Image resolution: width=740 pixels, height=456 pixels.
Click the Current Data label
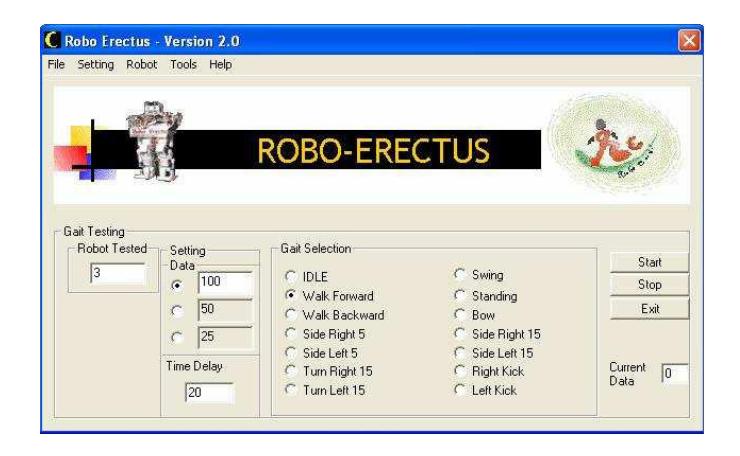627,374
